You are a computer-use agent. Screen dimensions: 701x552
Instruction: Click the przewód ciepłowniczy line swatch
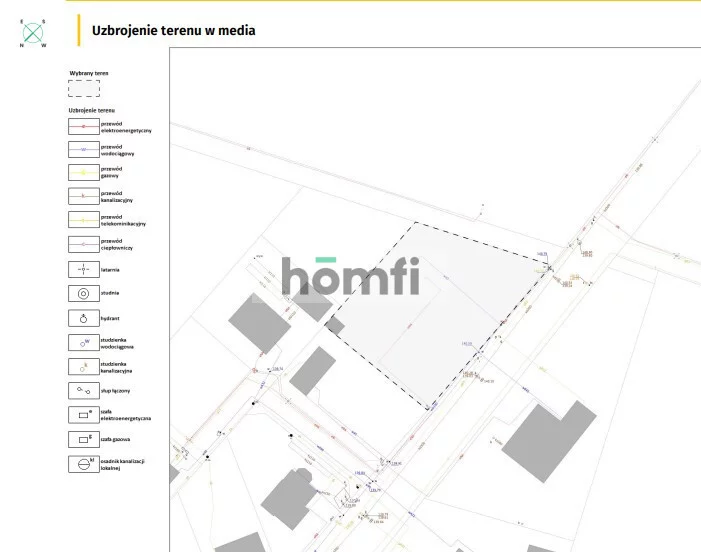(83, 244)
